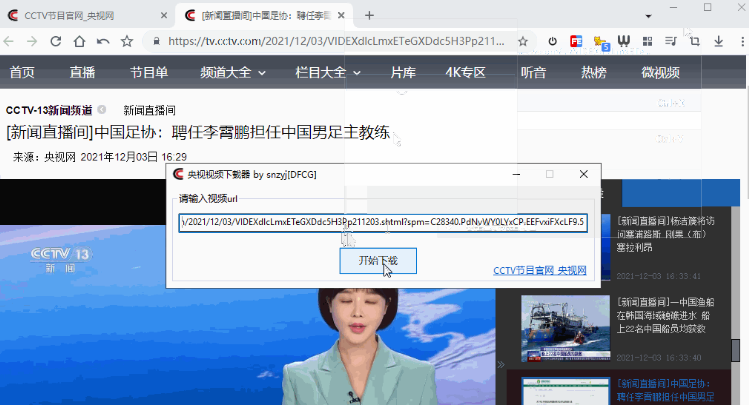The width and height of the screenshot is (749, 407).
Task: Minimize the 央视视频下载器 window
Action: pos(516,174)
